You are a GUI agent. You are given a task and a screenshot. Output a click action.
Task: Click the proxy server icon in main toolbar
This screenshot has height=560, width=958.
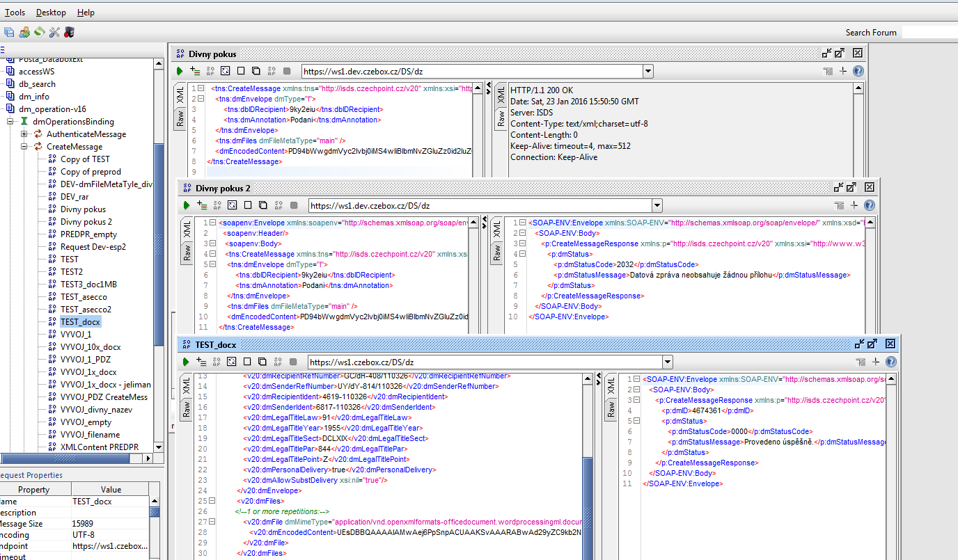[x=69, y=32]
